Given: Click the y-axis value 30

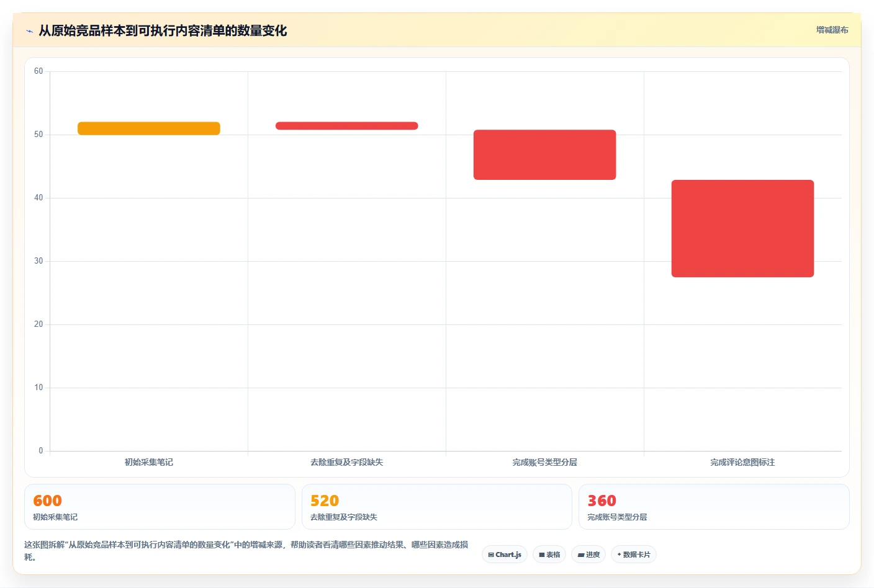Looking at the screenshot, I should (38, 261).
